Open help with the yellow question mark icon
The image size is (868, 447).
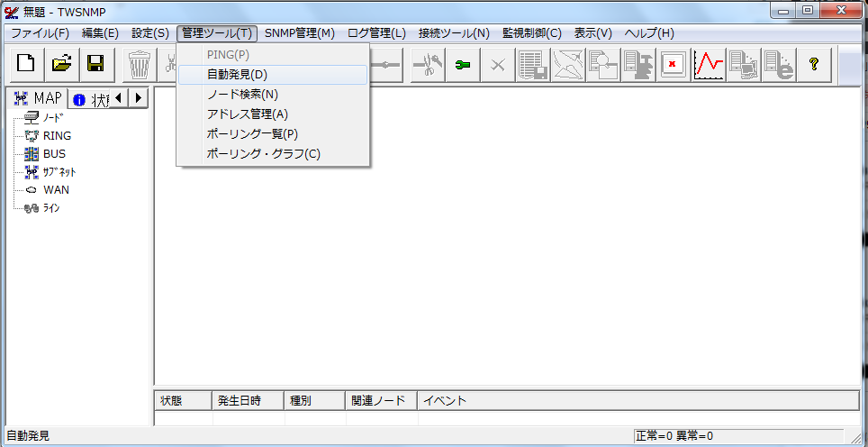pos(813,65)
